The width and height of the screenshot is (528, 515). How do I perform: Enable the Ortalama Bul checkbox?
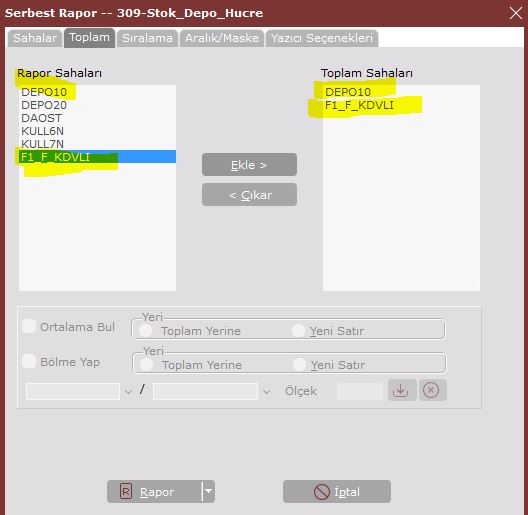coord(29,326)
